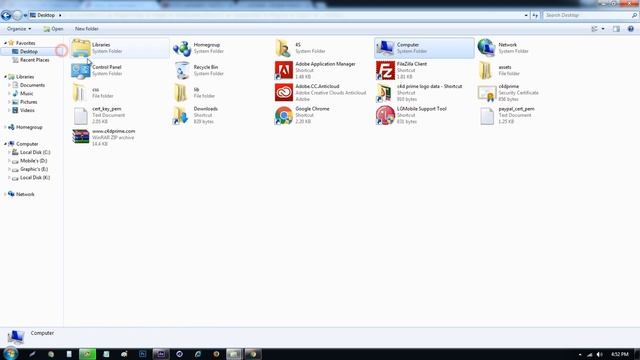Open Recent Places in sidebar
Screen dimensions: 640x360
click(34, 60)
